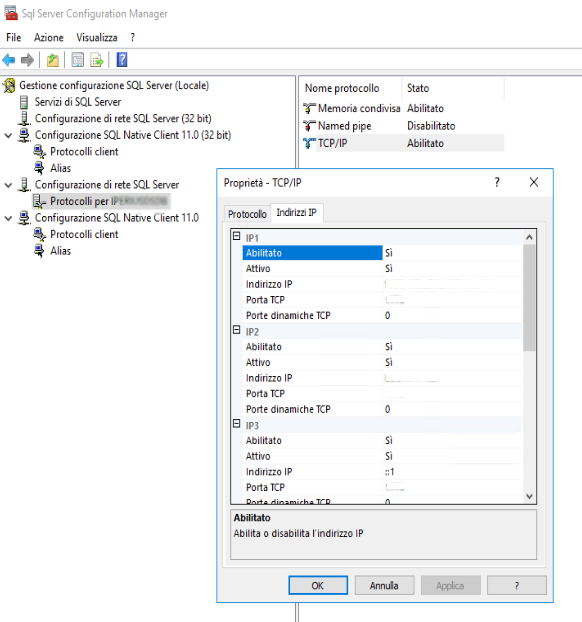The height and width of the screenshot is (622, 582).
Task: Collapse the IP1 property group
Action: click(x=236, y=236)
